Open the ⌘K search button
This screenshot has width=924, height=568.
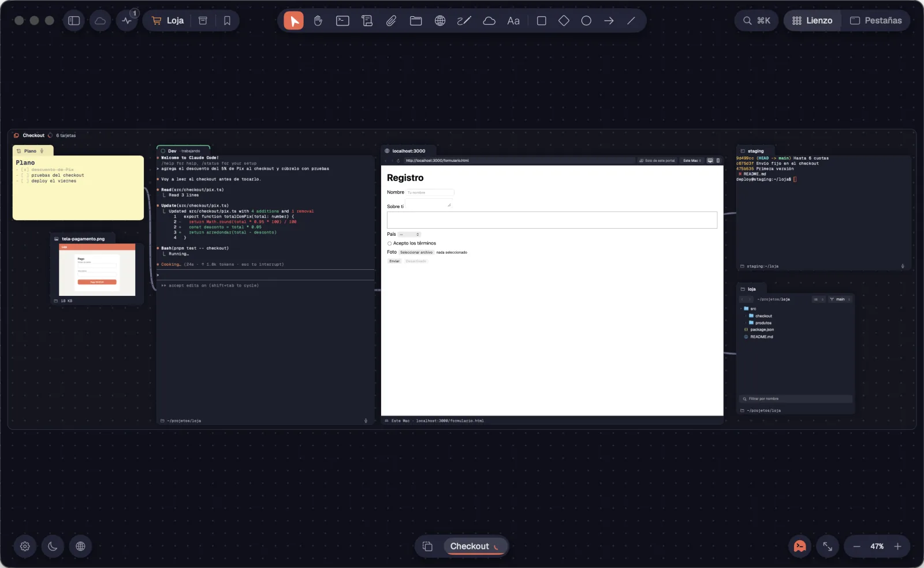(757, 21)
